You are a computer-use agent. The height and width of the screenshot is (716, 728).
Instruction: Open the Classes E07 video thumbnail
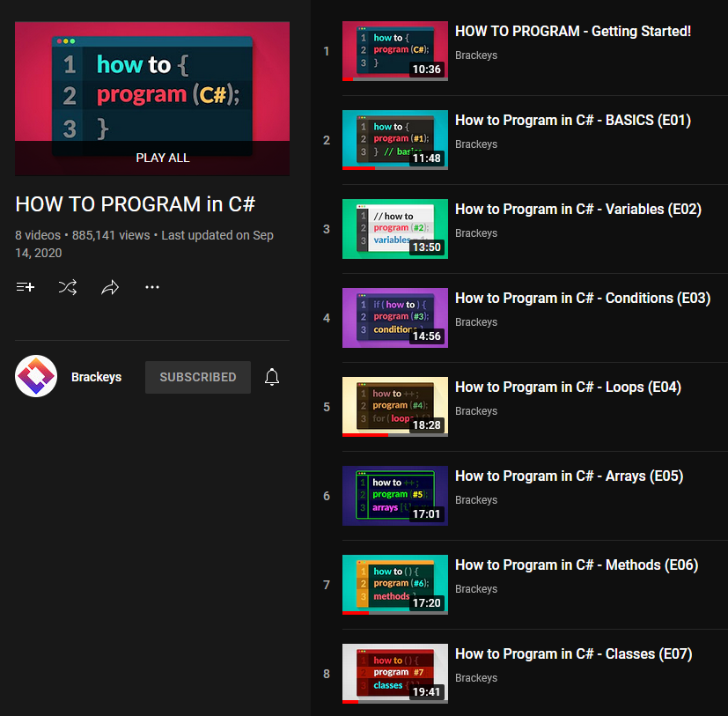[x=395, y=674]
